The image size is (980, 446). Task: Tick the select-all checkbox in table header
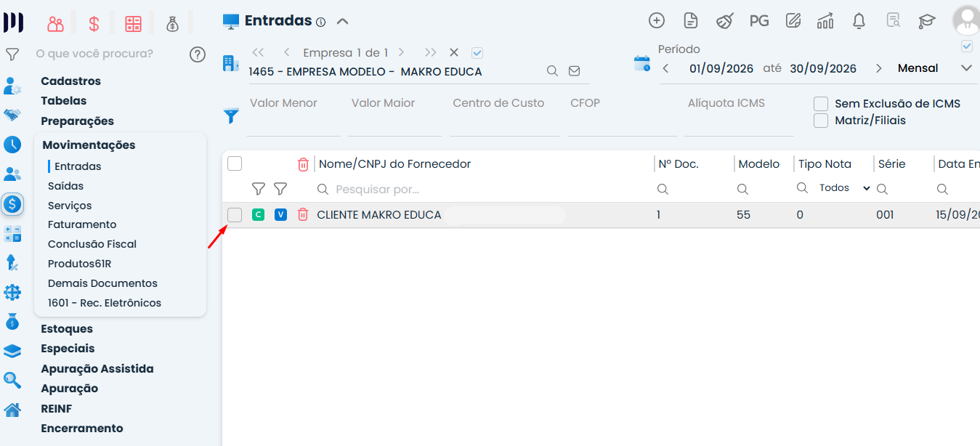tap(235, 163)
